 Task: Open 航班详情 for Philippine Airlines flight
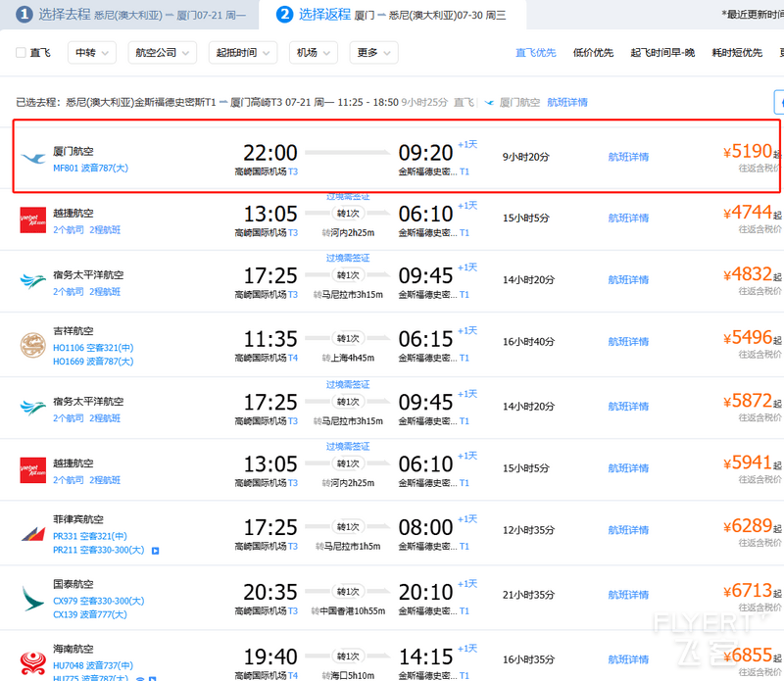(628, 530)
